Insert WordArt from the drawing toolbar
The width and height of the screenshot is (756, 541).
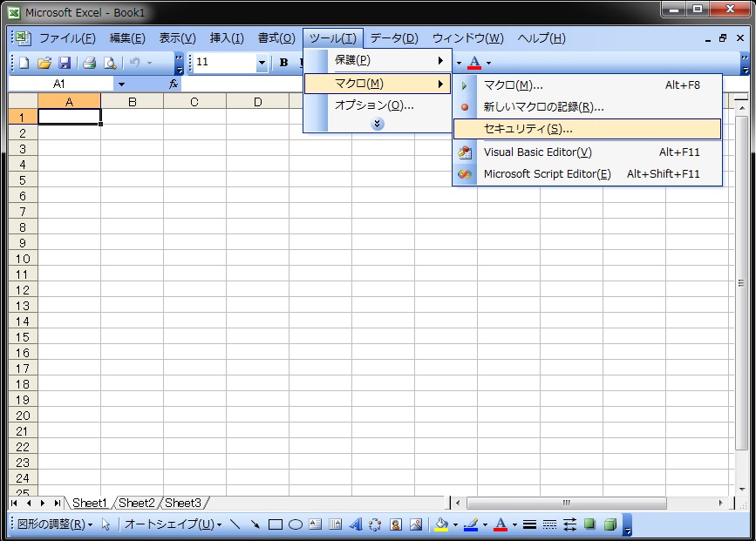click(x=356, y=524)
